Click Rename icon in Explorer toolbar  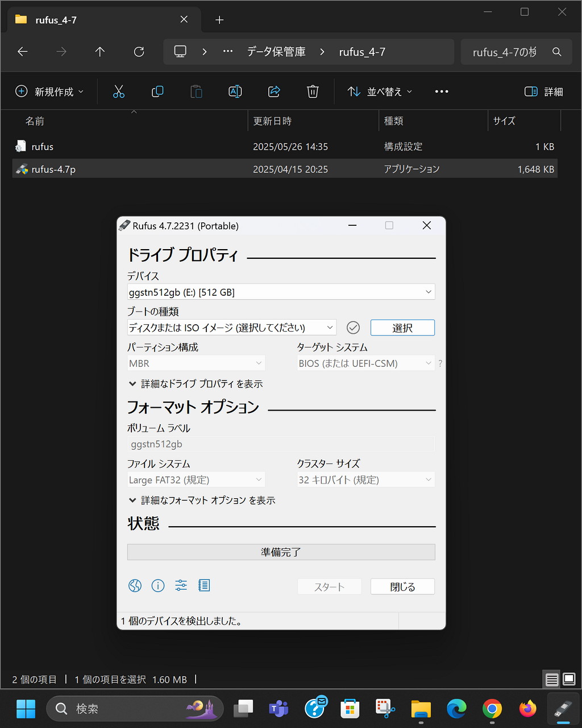235,92
